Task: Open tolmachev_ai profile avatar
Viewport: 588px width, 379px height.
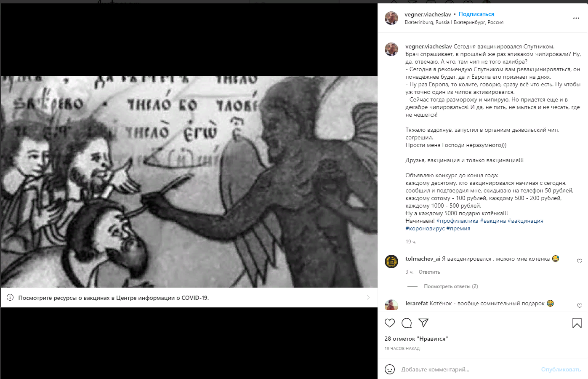Action: pyautogui.click(x=391, y=262)
